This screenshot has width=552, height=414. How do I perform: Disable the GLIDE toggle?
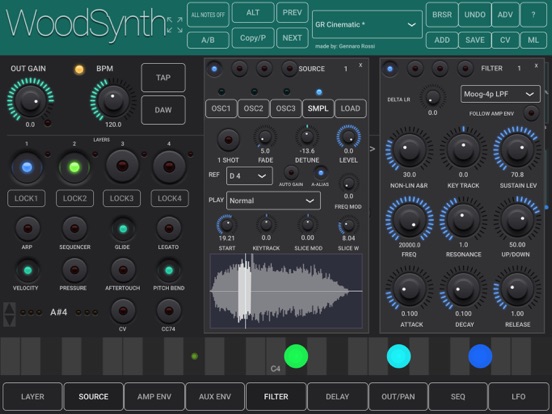[x=123, y=229]
